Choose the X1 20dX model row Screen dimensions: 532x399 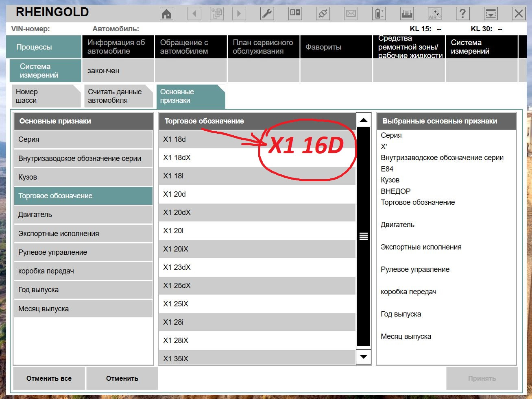pyautogui.click(x=257, y=213)
